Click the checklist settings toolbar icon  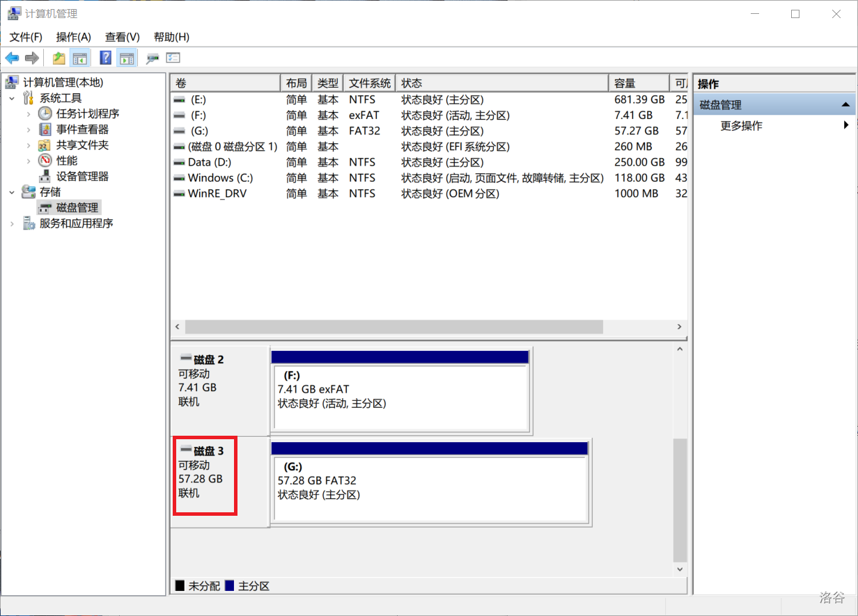point(173,58)
